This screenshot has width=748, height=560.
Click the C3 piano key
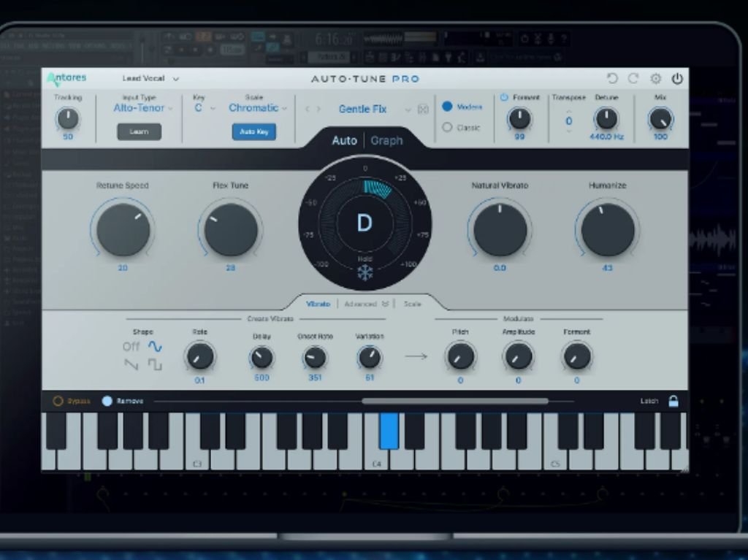[x=197, y=458]
